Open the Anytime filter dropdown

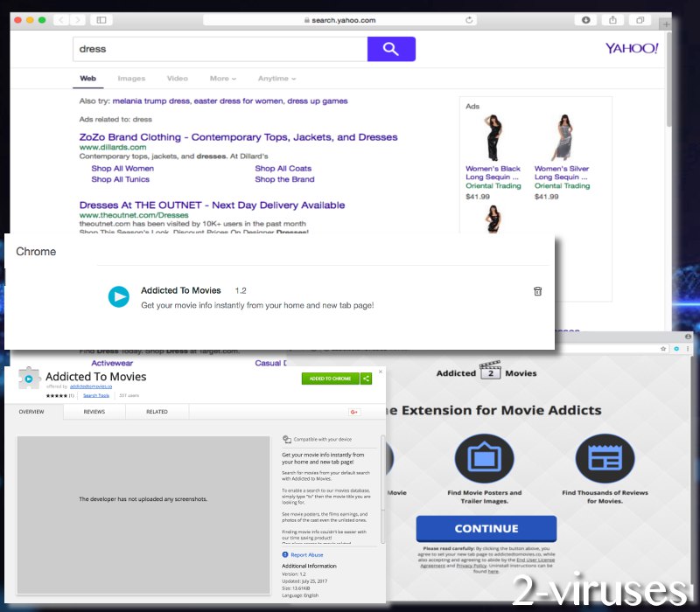[x=276, y=79]
